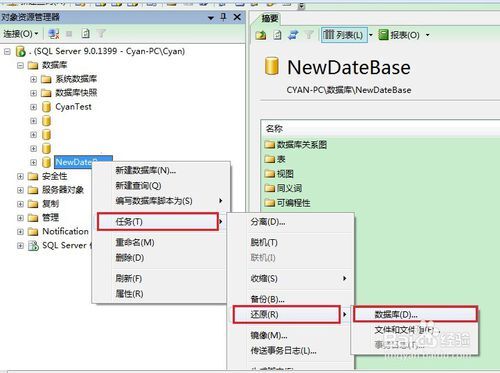500x373 pixels.
Task: Expand the 数据库快照 folder
Action: 33,93
